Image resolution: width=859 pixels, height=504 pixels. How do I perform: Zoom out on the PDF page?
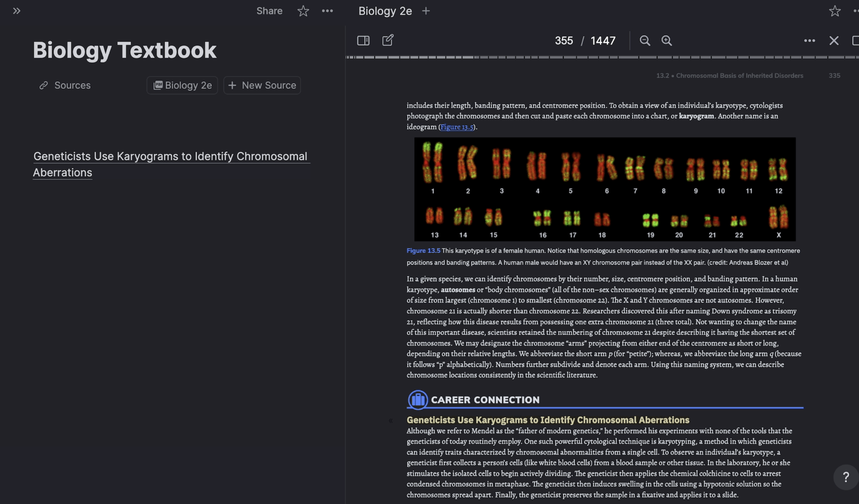pyautogui.click(x=645, y=40)
